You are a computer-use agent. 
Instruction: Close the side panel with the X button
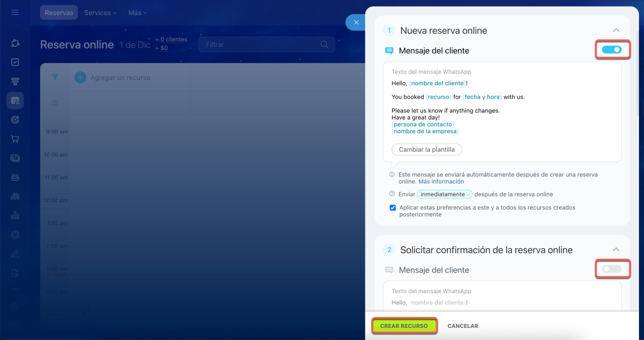356,23
